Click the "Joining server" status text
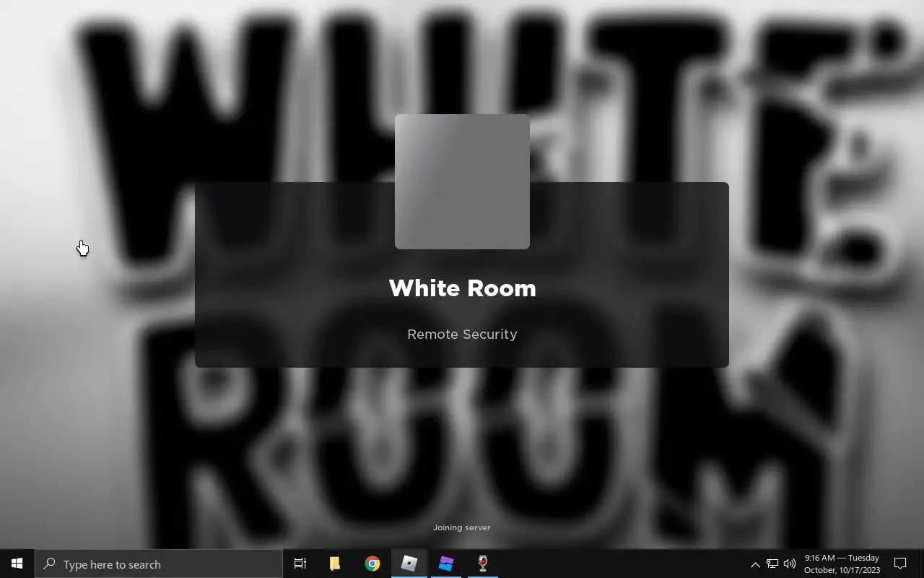 pos(462,527)
